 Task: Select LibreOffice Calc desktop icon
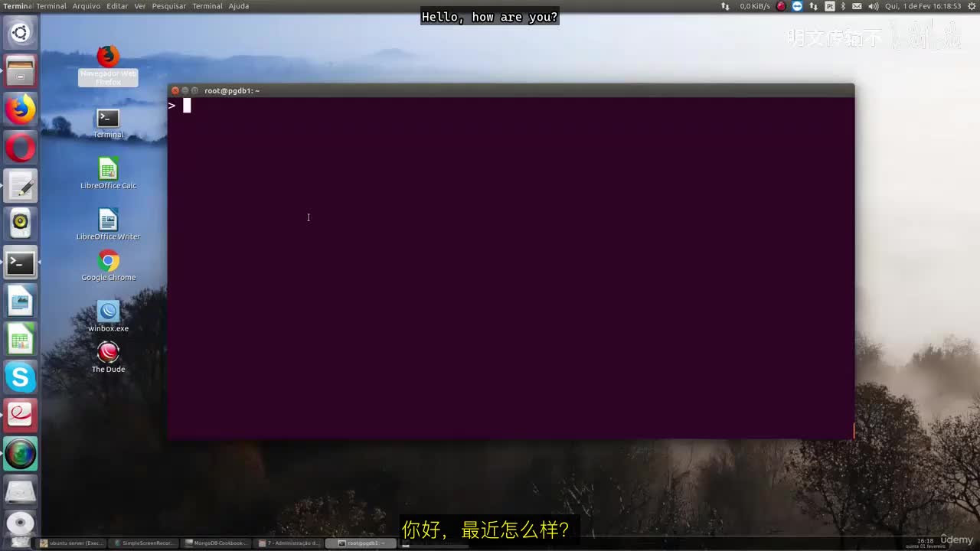(x=108, y=174)
